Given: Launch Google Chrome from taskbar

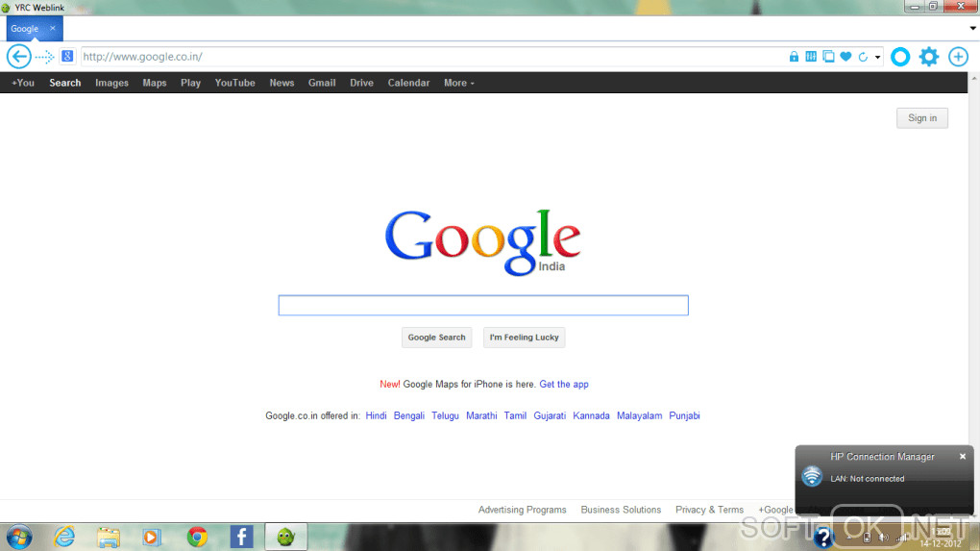Looking at the screenshot, I should point(197,537).
